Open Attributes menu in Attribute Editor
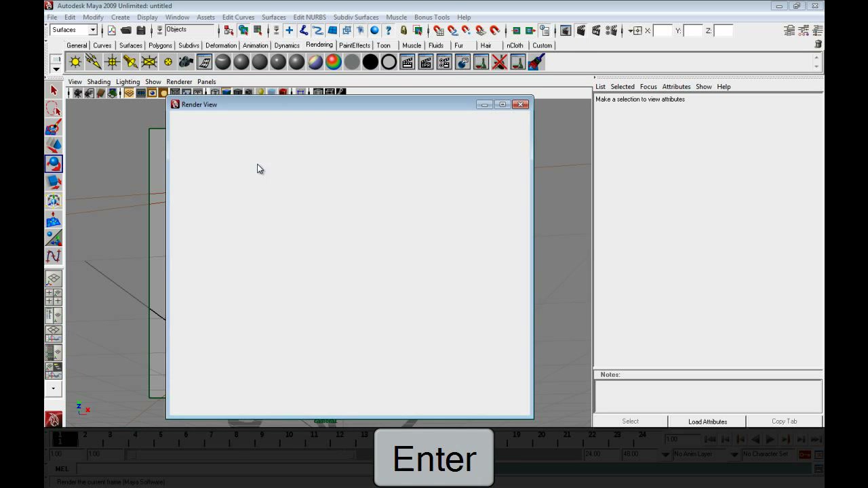The image size is (868, 488). point(676,87)
